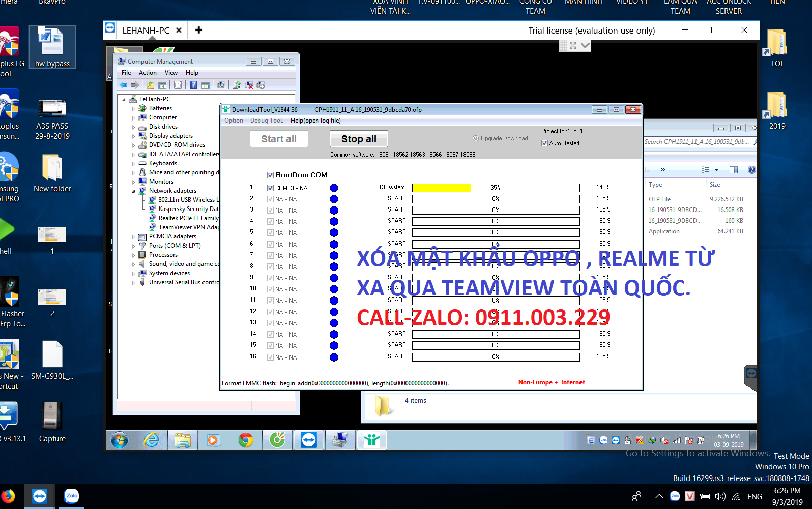This screenshot has width=812, height=509.
Task: Toggle row 2 NA + NA checkbox
Action: pyautogui.click(x=271, y=199)
